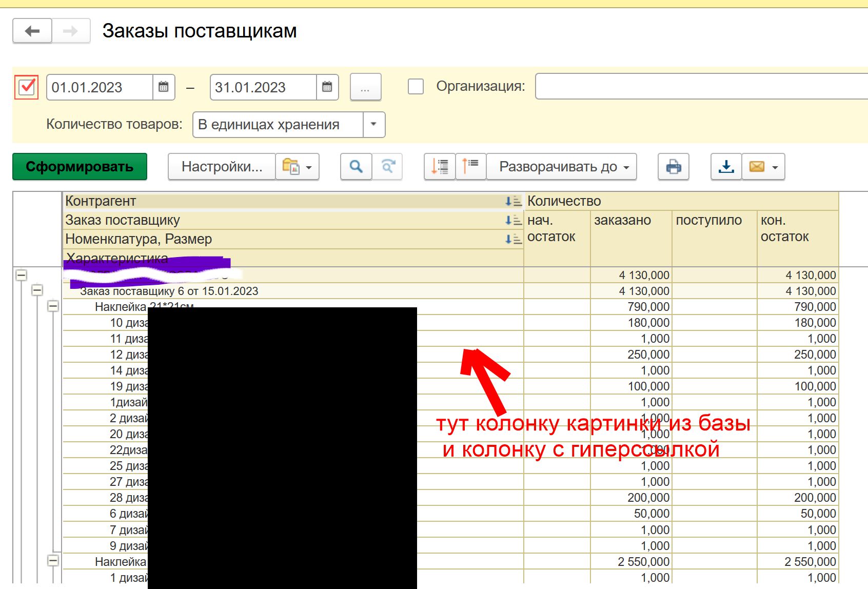Open calendar for start date 01.01.2023

(164, 87)
